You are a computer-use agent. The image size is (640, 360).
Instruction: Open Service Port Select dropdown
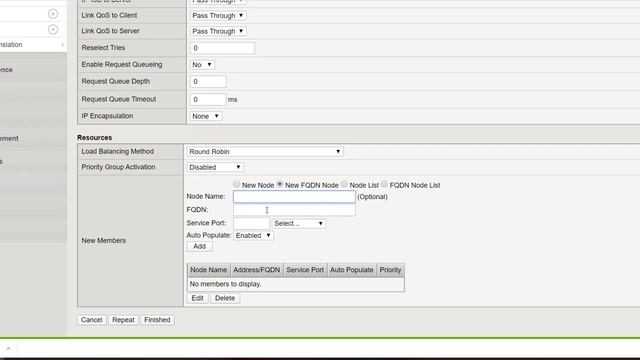point(299,223)
